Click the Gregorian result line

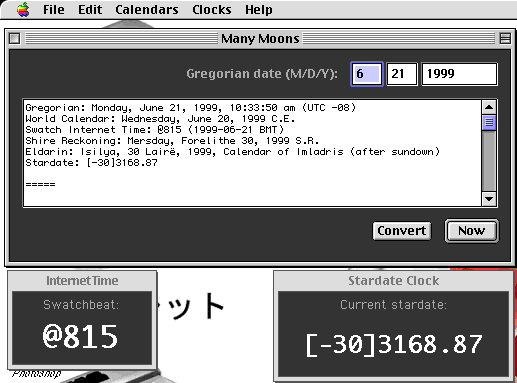(191, 108)
